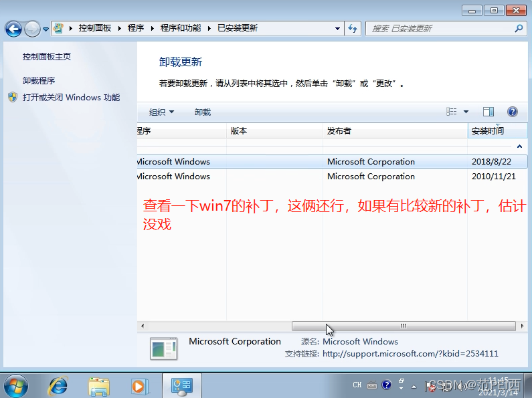
Task: Select the 程序和功能 breadcrumb
Action: click(x=181, y=28)
